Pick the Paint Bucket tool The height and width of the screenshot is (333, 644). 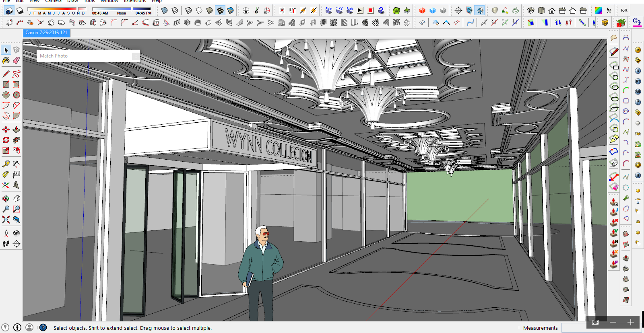pos(6,60)
